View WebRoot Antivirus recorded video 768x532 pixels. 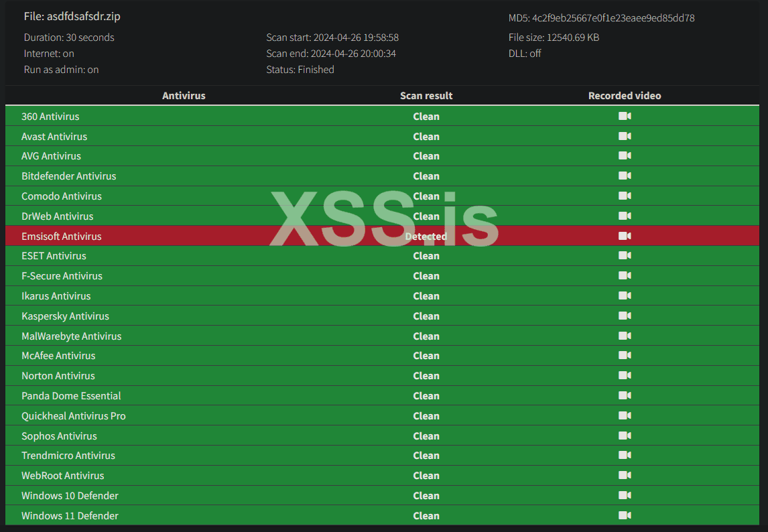[x=625, y=476]
